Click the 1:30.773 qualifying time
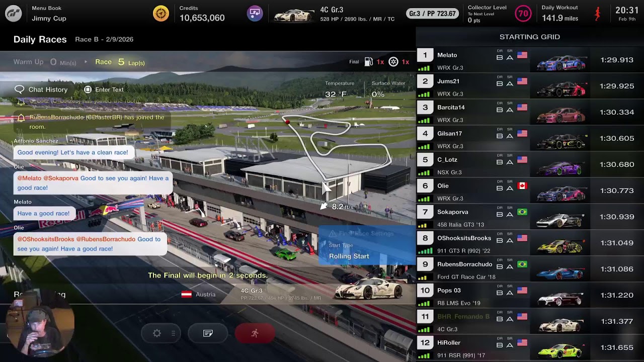The width and height of the screenshot is (644, 362). pos(617,191)
